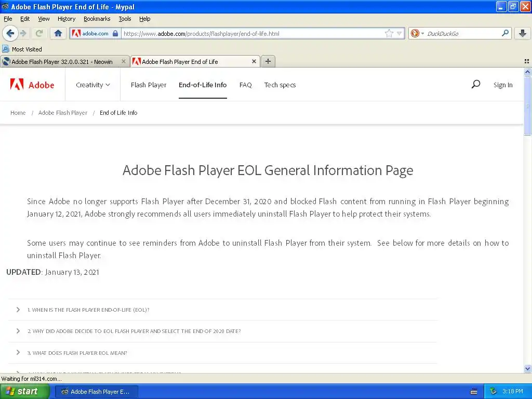Open the DuckDuckGo search engine selector
Viewport: 532px width, 399px height.
[x=417, y=33]
